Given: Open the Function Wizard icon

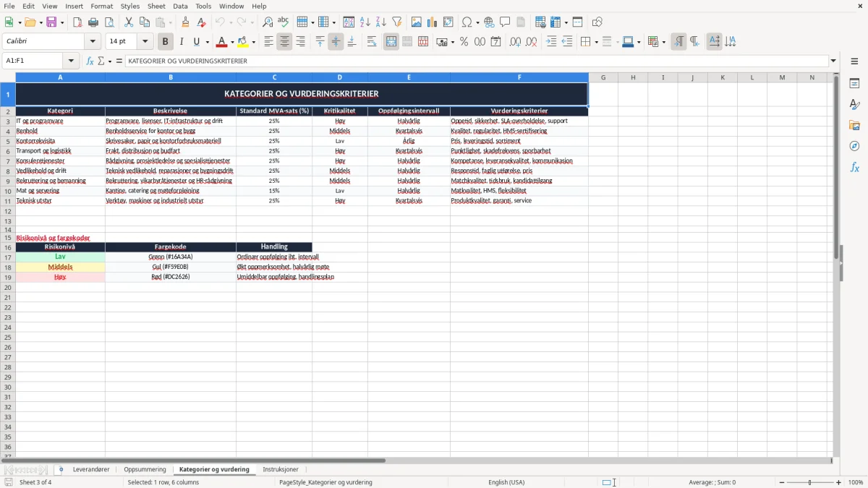Looking at the screenshot, I should (90, 61).
